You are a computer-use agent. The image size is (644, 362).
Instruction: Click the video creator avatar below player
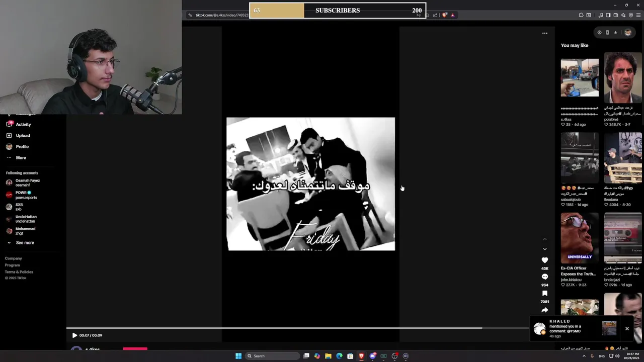[76, 349]
